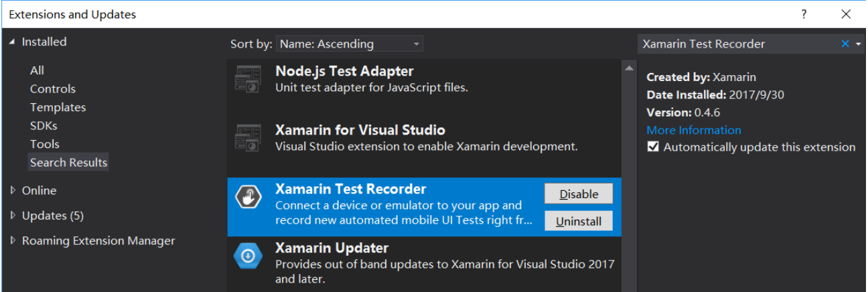Open the Sort by Name: Ascending dropdown

click(x=349, y=44)
